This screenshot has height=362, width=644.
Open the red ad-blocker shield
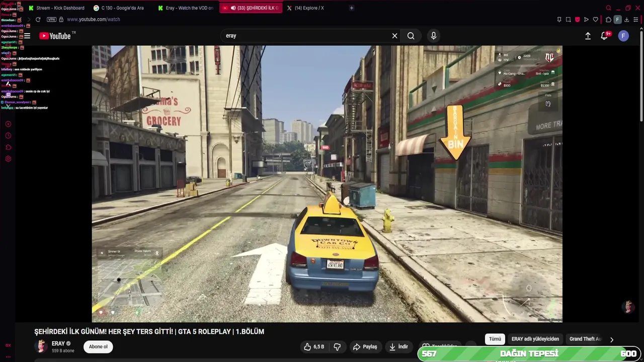coord(577,20)
